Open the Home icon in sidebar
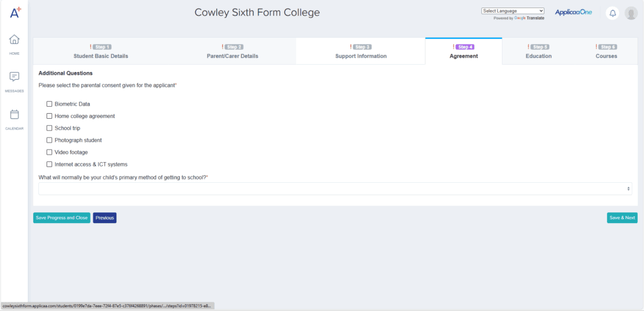 coord(14,40)
